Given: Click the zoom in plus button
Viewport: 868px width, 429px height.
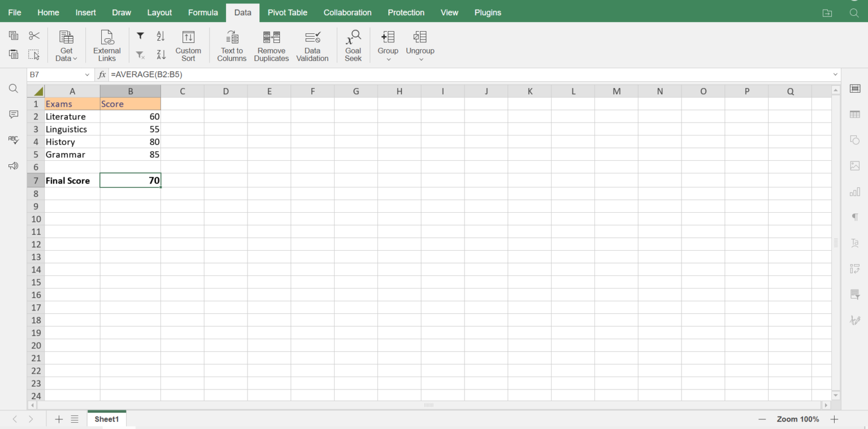Looking at the screenshot, I should [x=834, y=419].
